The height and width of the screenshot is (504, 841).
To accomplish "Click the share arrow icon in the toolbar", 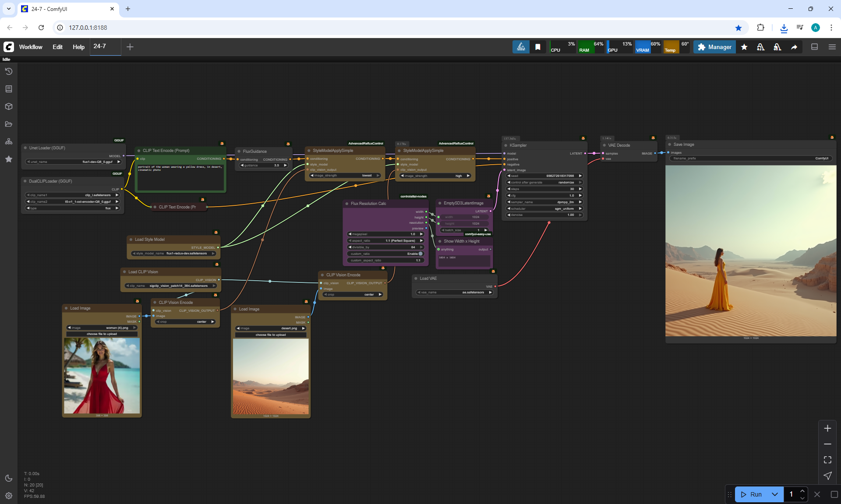I will click(x=794, y=47).
